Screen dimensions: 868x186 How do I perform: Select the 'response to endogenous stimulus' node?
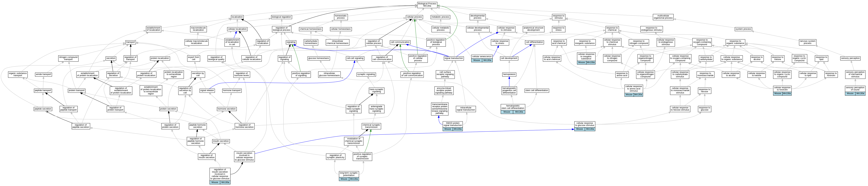651,29
